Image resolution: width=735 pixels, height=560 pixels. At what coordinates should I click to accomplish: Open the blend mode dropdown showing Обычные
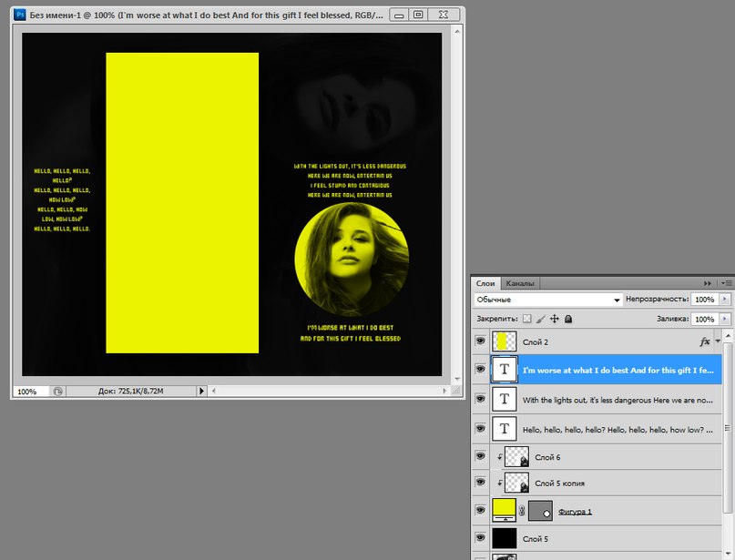[x=548, y=300]
